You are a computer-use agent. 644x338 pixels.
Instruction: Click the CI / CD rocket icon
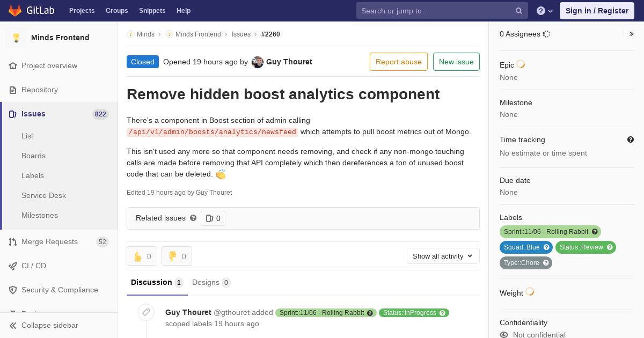tap(13, 266)
